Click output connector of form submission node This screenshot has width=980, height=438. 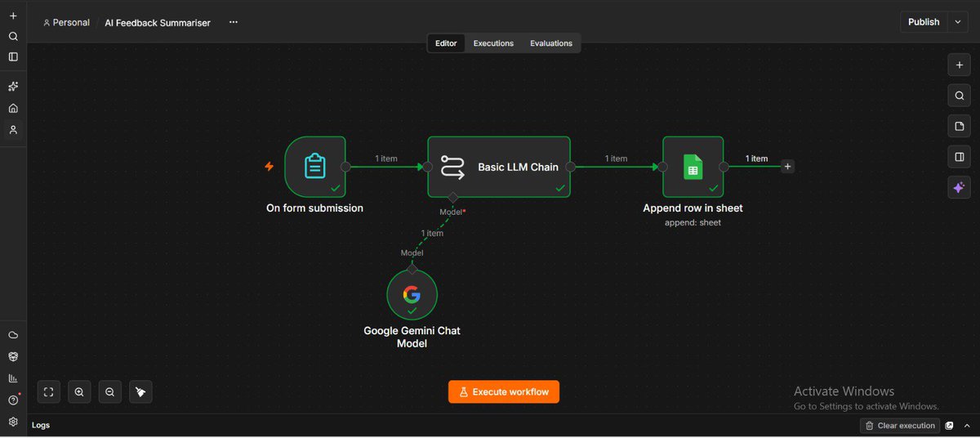pyautogui.click(x=345, y=167)
